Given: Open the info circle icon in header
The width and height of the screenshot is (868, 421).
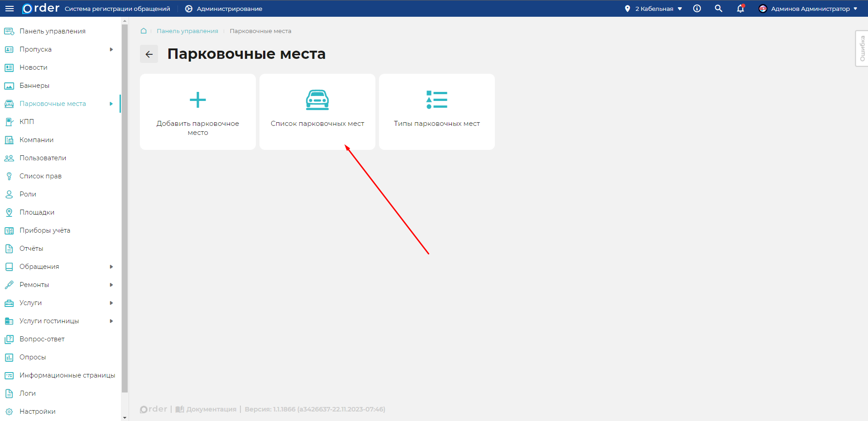Looking at the screenshot, I should (x=697, y=9).
